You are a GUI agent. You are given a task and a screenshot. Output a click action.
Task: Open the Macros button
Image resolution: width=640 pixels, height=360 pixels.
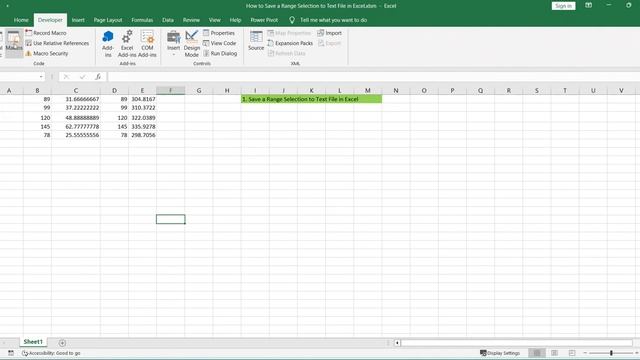pyautogui.click(x=14, y=43)
